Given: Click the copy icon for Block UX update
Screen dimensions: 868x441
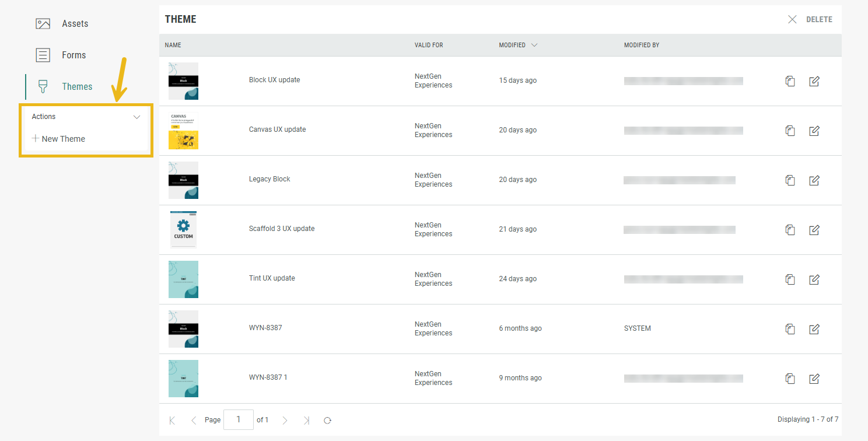Looking at the screenshot, I should tap(790, 81).
